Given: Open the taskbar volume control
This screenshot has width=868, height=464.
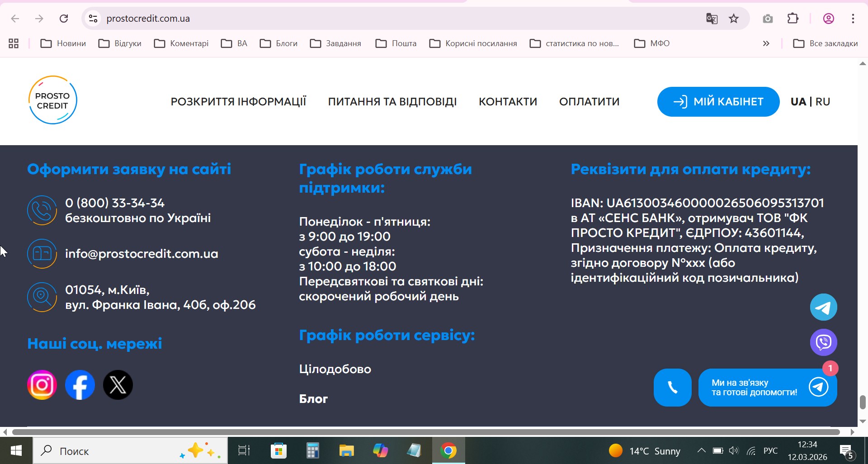Looking at the screenshot, I should [733, 451].
